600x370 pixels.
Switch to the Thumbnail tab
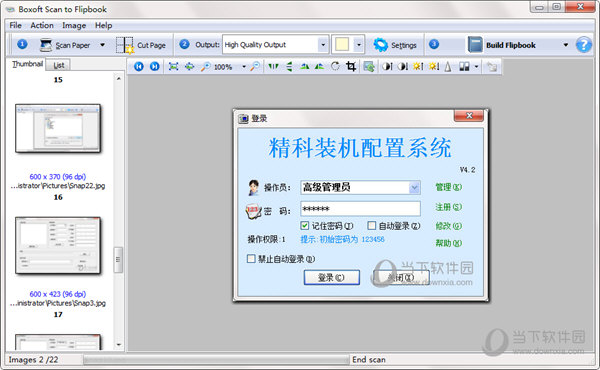(x=27, y=64)
